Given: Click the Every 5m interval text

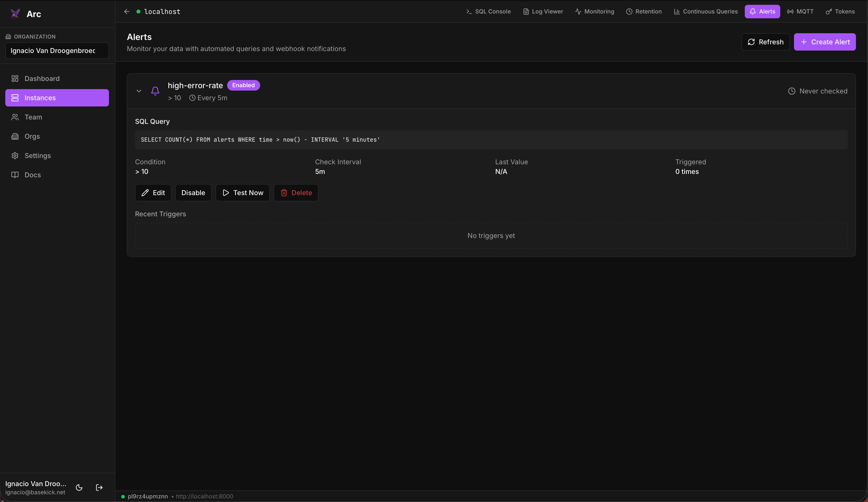Looking at the screenshot, I should pyautogui.click(x=212, y=98).
